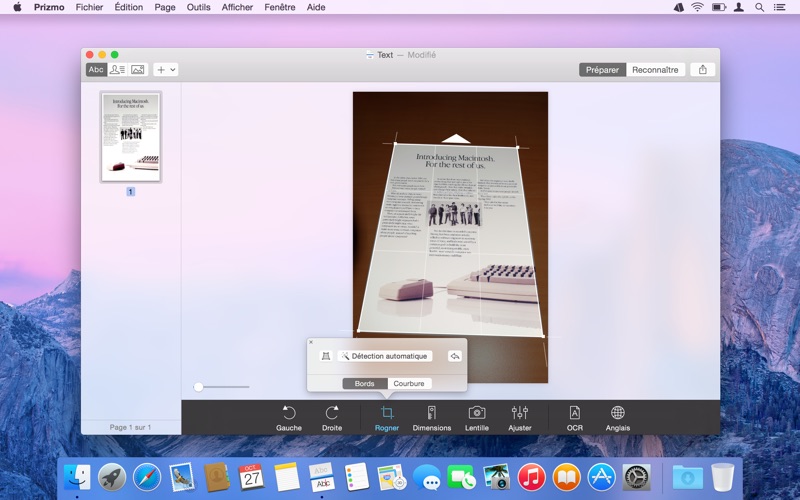
Task: Open the Dimensions tool
Action: [432, 418]
